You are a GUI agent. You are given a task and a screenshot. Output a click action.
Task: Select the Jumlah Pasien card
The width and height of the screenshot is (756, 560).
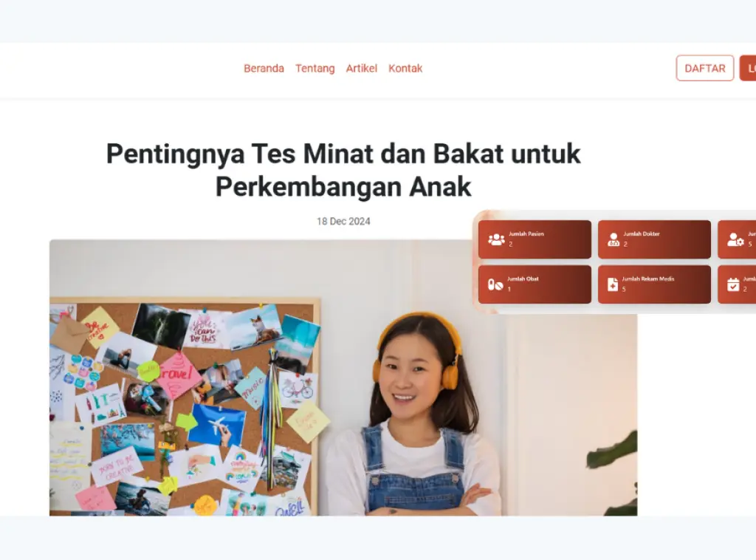pos(535,239)
